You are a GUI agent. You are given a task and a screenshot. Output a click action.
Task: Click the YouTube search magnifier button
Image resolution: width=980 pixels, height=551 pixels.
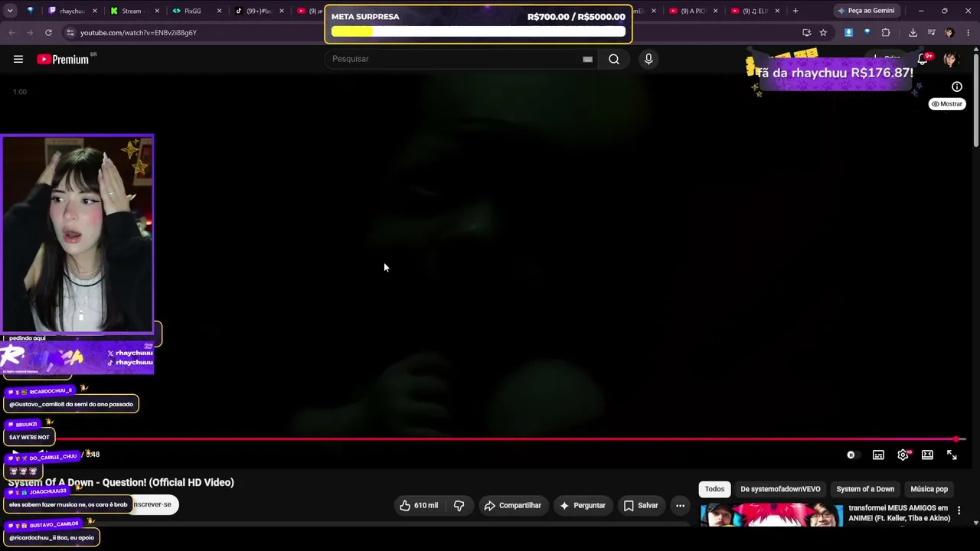point(614,59)
